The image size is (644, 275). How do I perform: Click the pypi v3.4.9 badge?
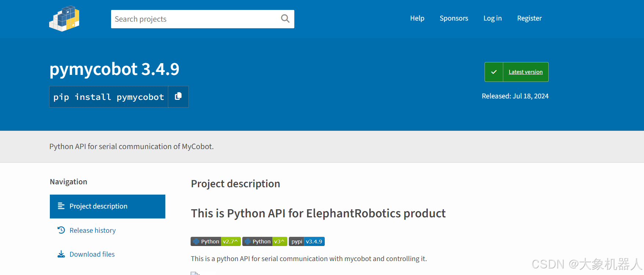pyautogui.click(x=307, y=242)
